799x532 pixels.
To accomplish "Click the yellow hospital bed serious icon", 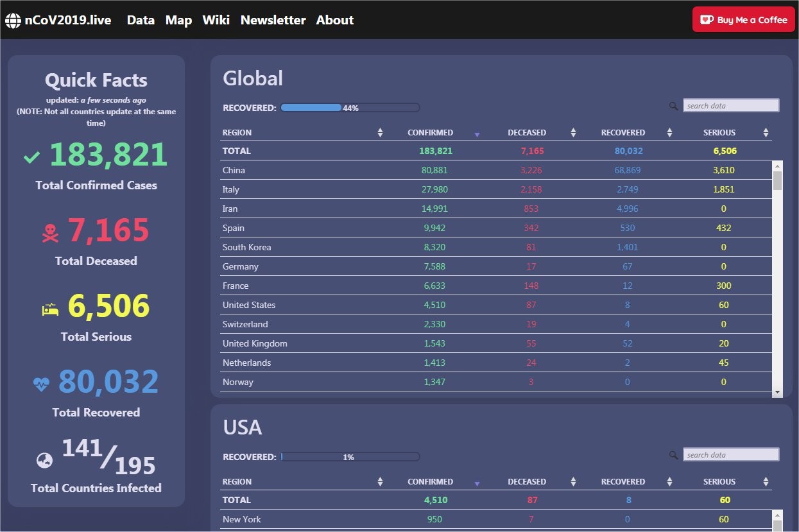I will (x=50, y=309).
